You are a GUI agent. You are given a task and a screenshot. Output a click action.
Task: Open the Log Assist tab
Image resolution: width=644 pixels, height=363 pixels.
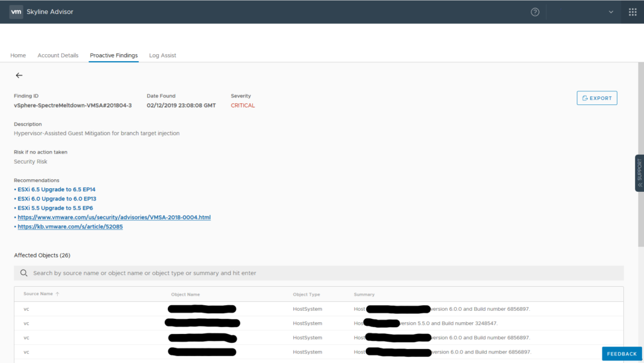click(163, 55)
